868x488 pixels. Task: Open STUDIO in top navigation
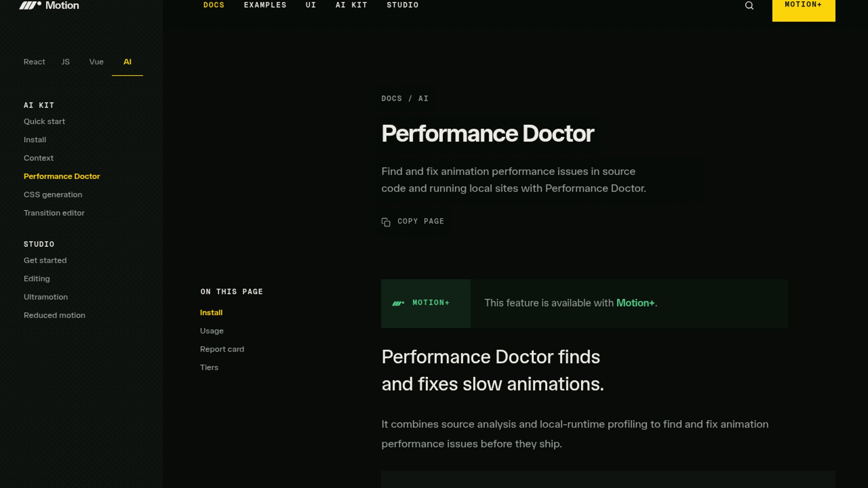click(402, 5)
